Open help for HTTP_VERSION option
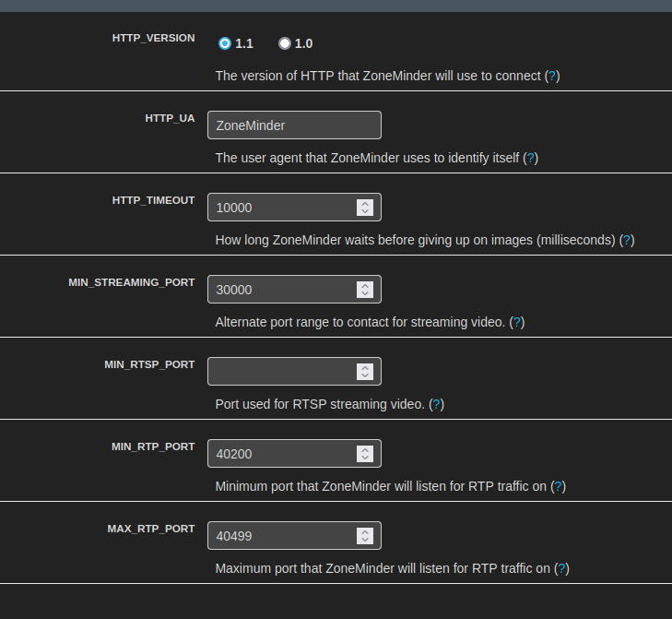The height and width of the screenshot is (619, 672). point(552,76)
